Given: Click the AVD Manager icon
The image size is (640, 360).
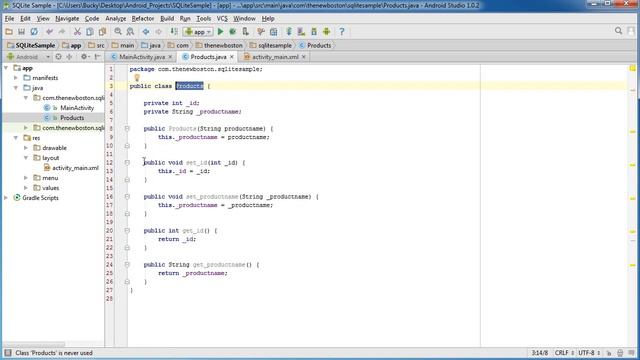Looking at the screenshot, I should tap(301, 31).
